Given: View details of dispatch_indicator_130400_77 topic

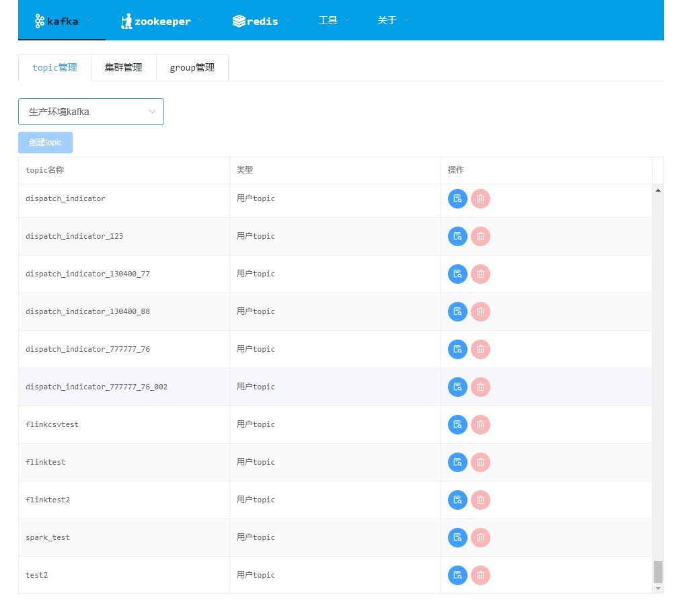Looking at the screenshot, I should (x=457, y=274).
